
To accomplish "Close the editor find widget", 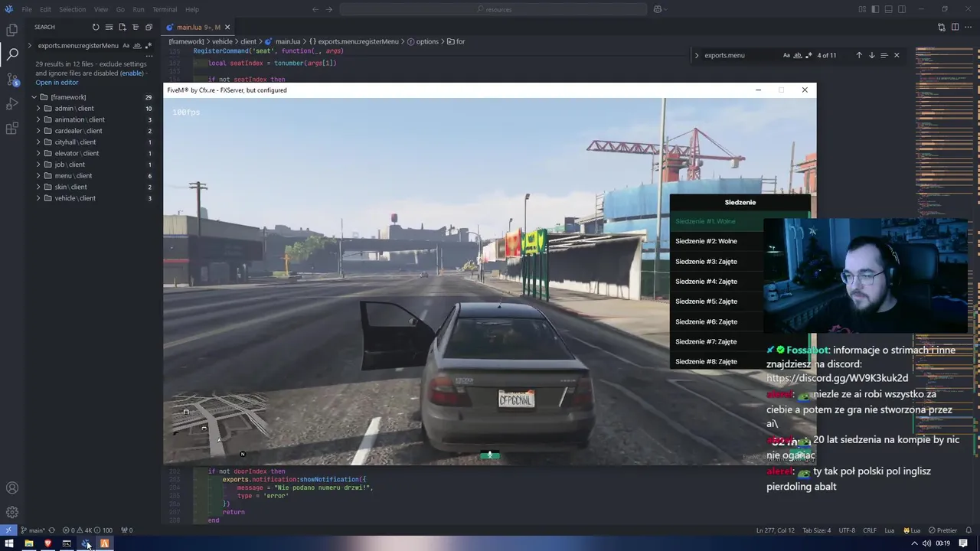I will pos(897,55).
